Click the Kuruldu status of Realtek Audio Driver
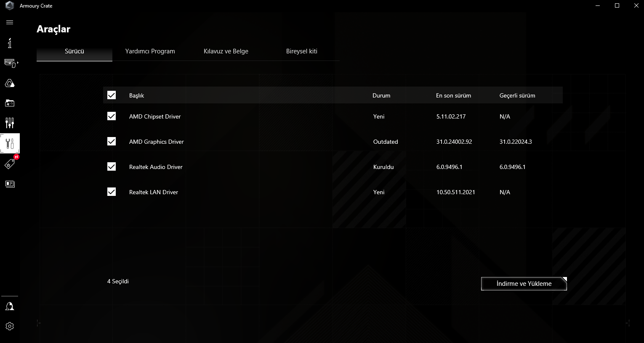Viewport: 644px width, 343px height. (x=383, y=167)
